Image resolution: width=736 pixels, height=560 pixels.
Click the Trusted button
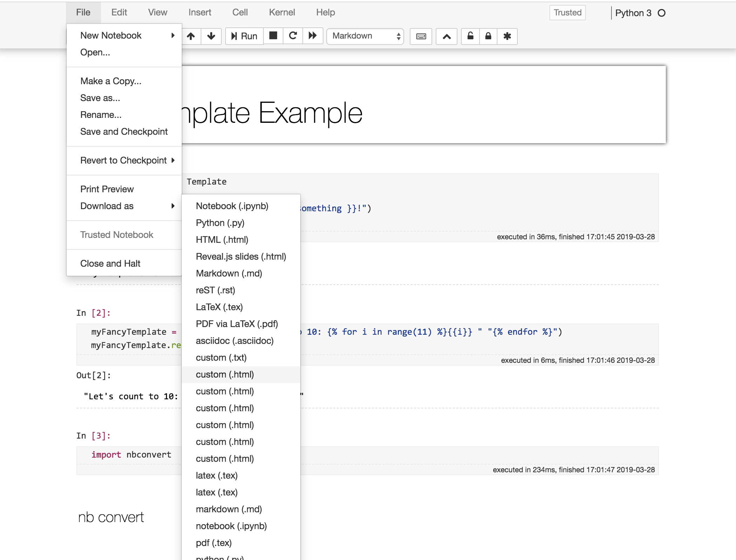[567, 13]
